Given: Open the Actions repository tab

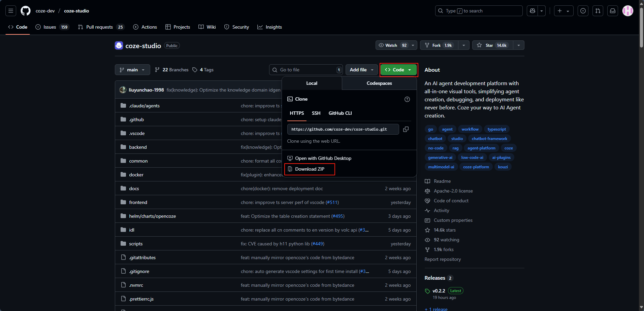Looking at the screenshot, I should tap(145, 27).
